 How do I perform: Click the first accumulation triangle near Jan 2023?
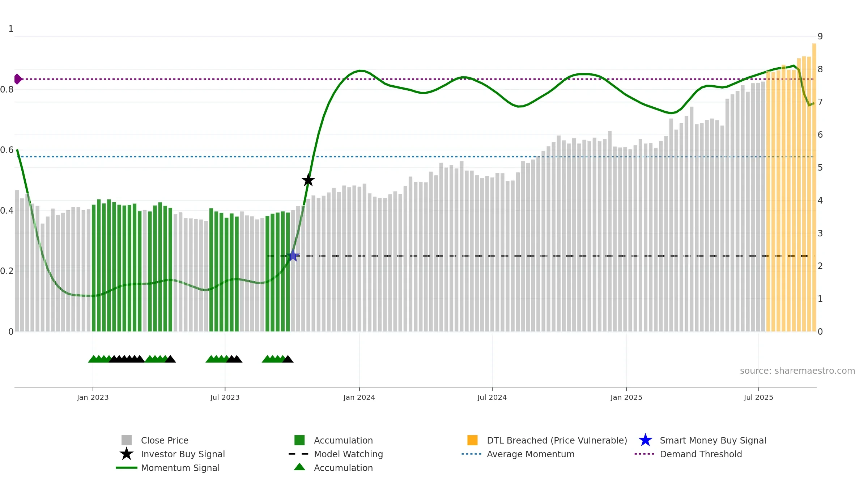(93, 359)
